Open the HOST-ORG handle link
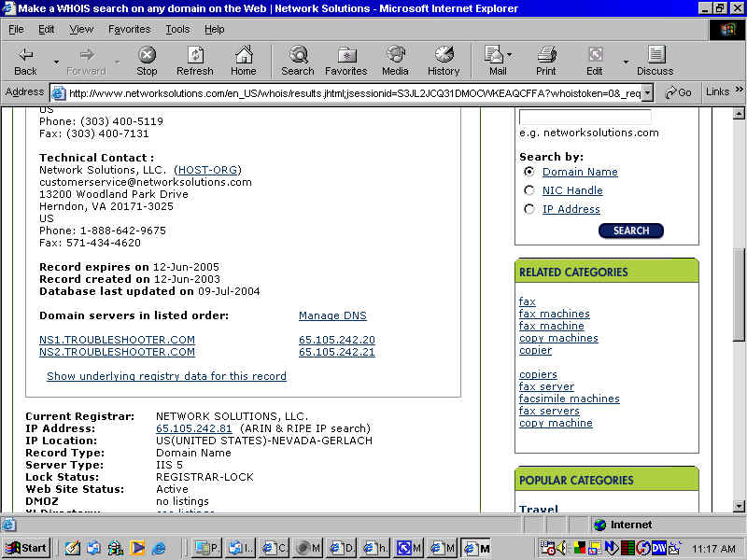The width and height of the screenshot is (747, 560). coord(207,170)
